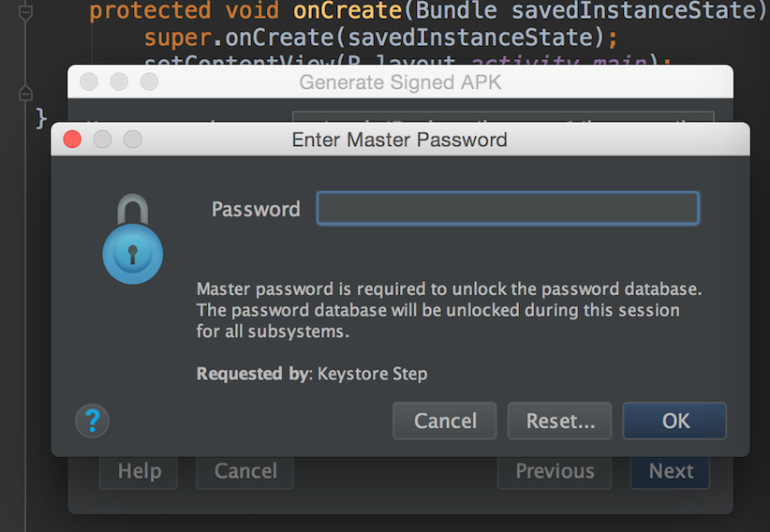
Task: Click the blue padlock icon
Action: (132, 240)
